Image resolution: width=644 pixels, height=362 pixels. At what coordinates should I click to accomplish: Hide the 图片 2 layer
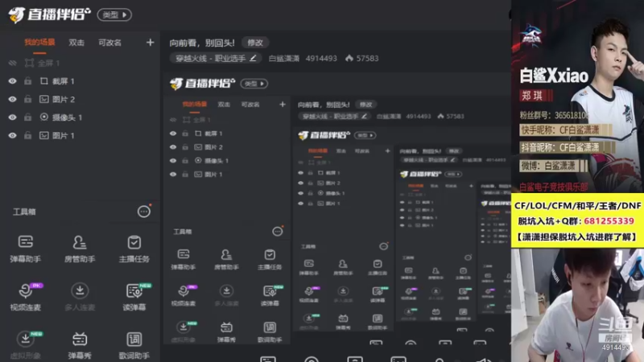pyautogui.click(x=12, y=99)
